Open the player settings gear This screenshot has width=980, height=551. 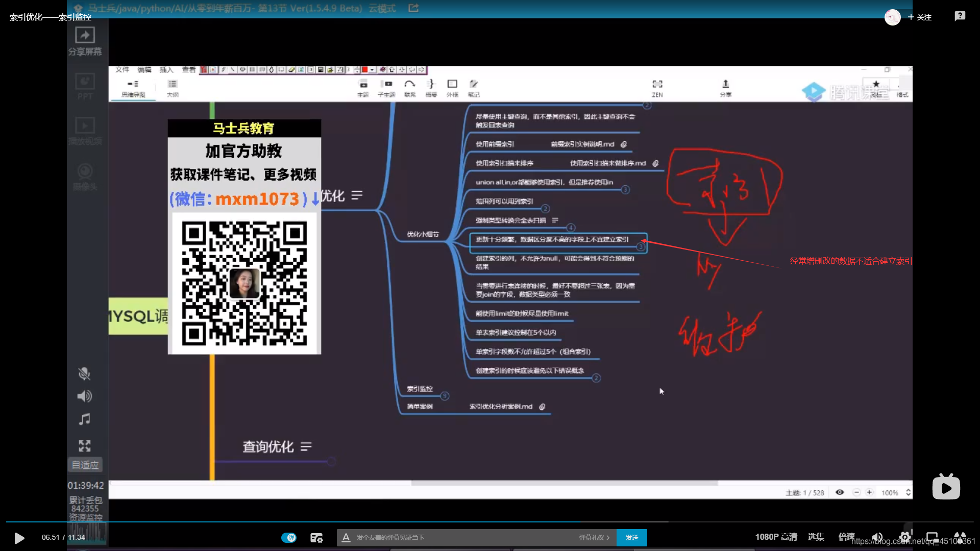click(x=905, y=537)
